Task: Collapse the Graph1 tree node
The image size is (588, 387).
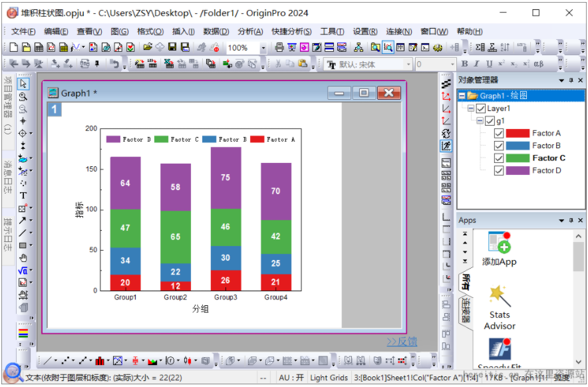Action: coord(462,96)
